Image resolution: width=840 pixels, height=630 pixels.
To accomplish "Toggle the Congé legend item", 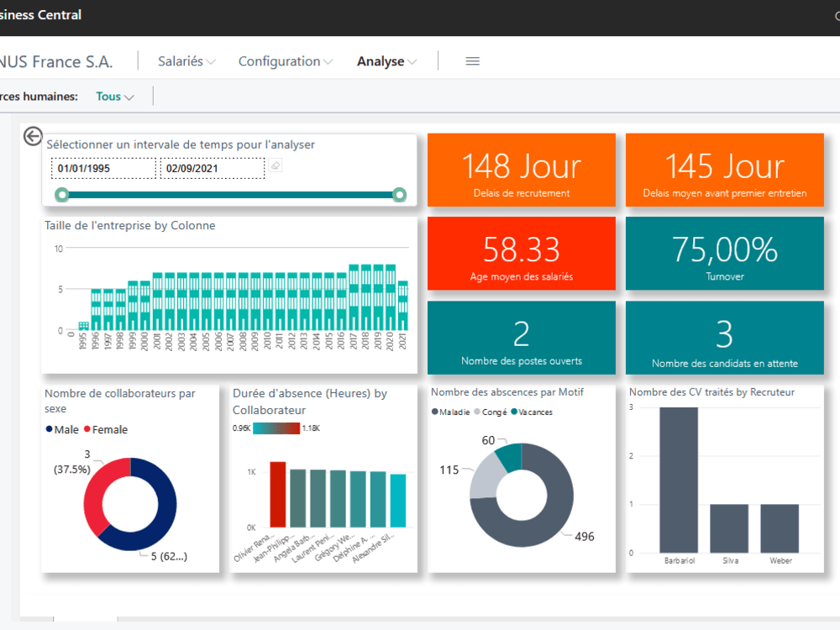I will point(491,412).
